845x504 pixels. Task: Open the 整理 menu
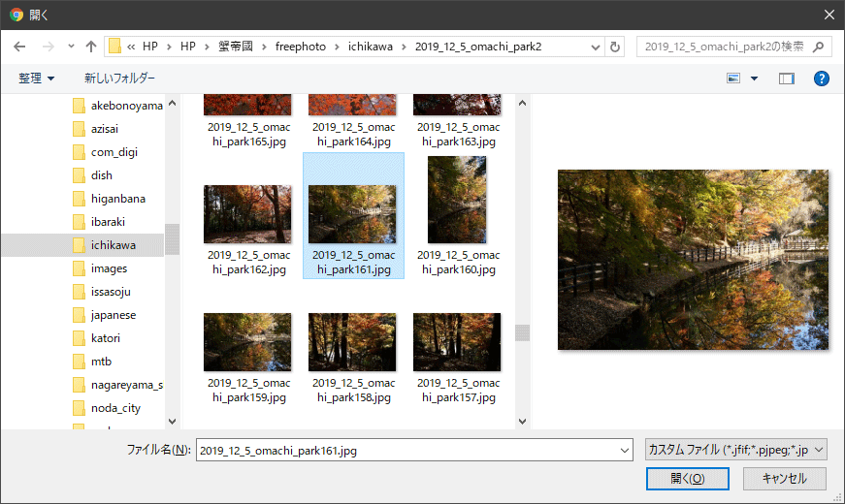[x=36, y=79]
